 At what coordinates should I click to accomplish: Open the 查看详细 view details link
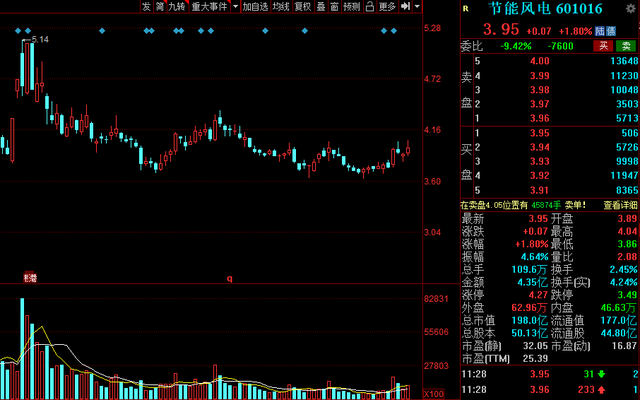coord(620,205)
